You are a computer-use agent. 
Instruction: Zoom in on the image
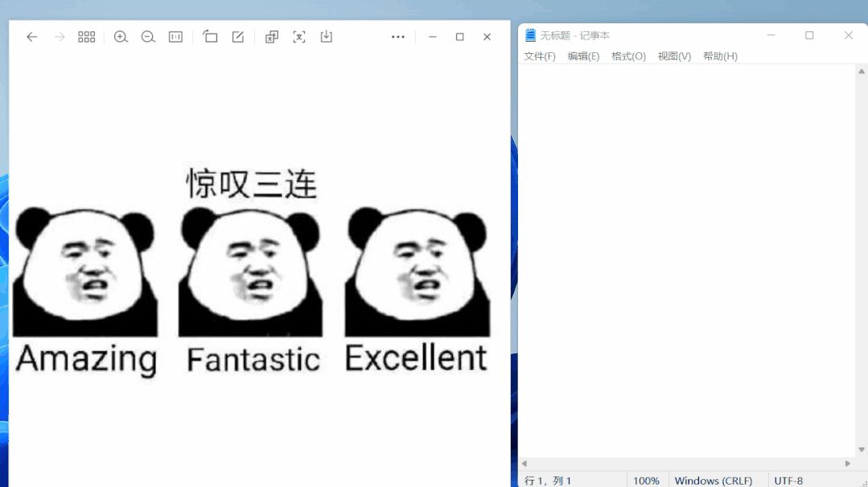[x=121, y=37]
